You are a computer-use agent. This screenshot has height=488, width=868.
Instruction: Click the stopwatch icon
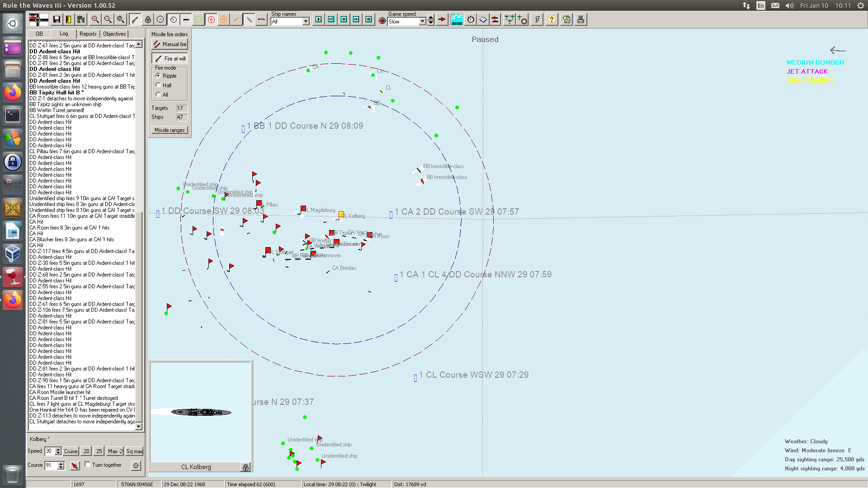click(471, 19)
